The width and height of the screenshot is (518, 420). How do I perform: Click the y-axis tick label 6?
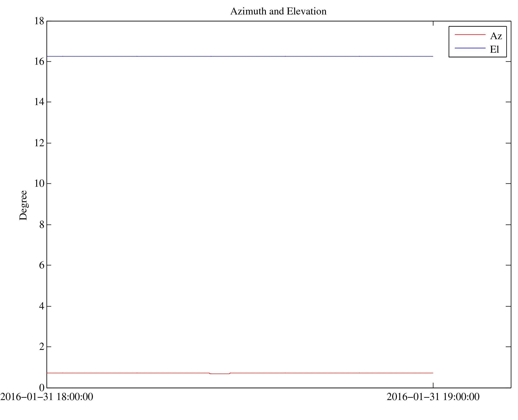coord(42,265)
